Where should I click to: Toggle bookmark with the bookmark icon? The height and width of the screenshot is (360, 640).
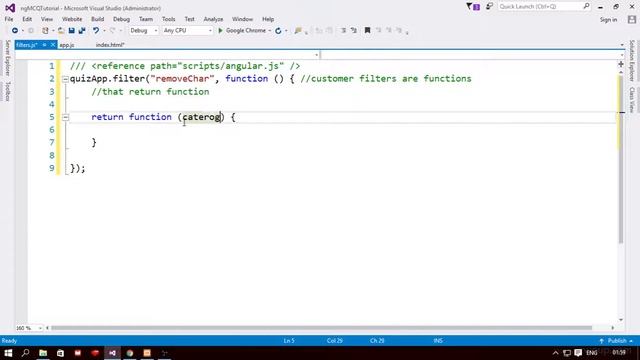point(367,31)
